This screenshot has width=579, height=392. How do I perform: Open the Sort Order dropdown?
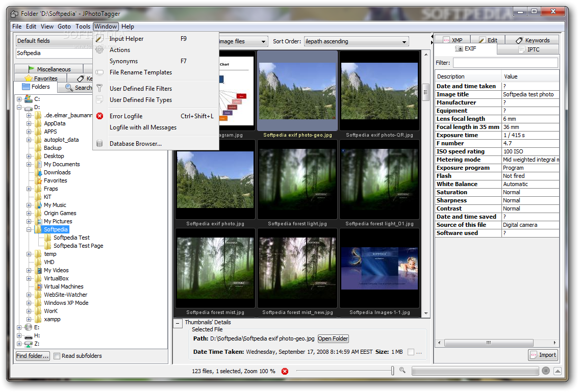(x=357, y=41)
